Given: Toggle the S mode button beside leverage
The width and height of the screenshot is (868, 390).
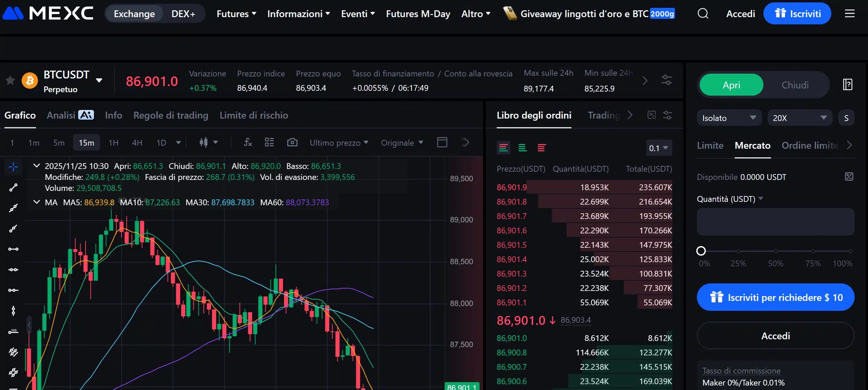Looking at the screenshot, I should coord(846,118).
